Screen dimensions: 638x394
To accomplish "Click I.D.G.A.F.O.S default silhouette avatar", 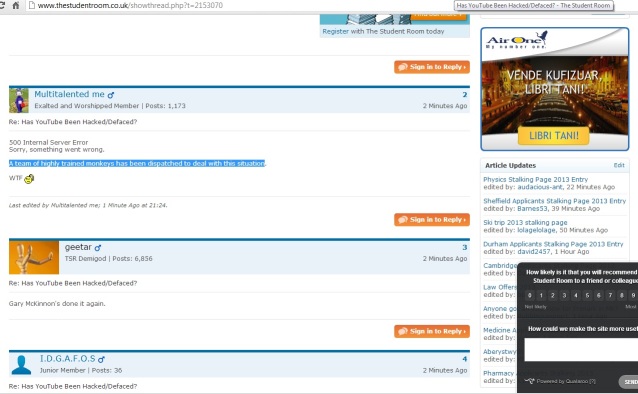I will point(21,364).
